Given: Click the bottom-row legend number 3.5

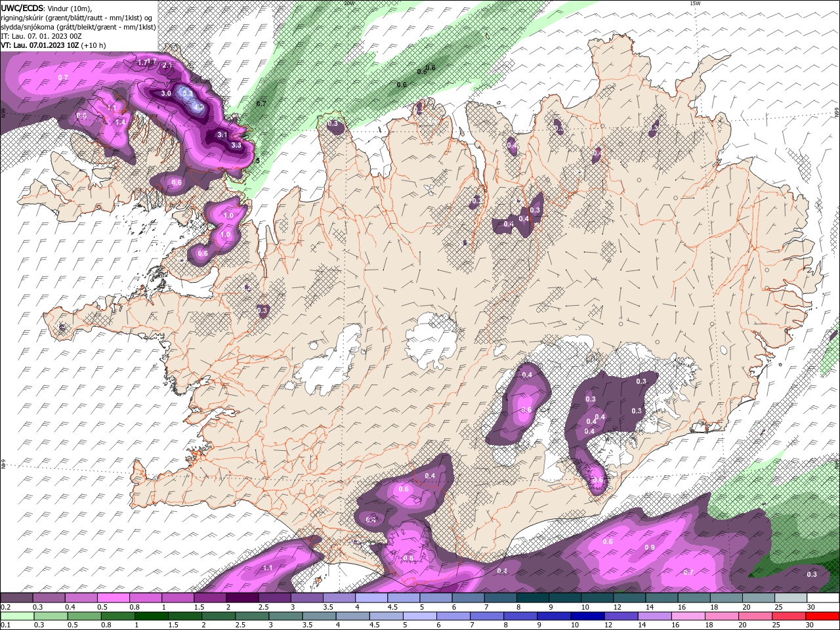Looking at the screenshot, I should point(307,625).
